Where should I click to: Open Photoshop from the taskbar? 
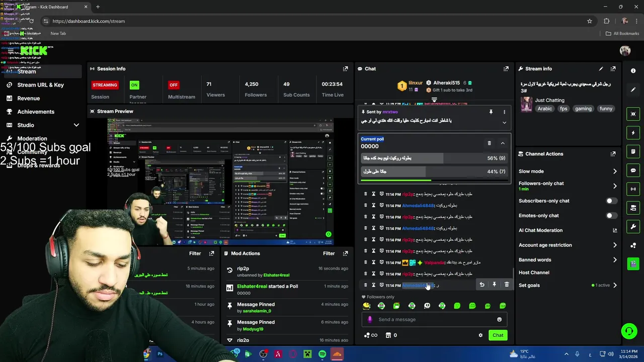click(x=160, y=354)
